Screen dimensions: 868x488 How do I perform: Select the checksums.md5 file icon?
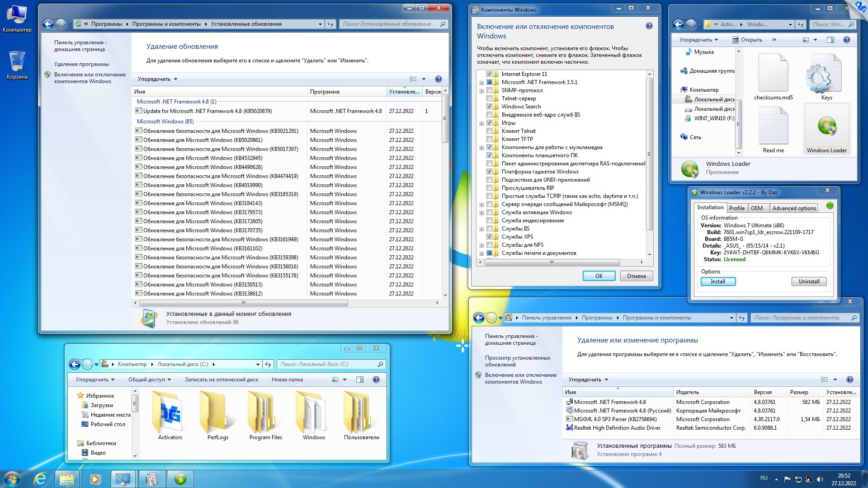(773, 77)
